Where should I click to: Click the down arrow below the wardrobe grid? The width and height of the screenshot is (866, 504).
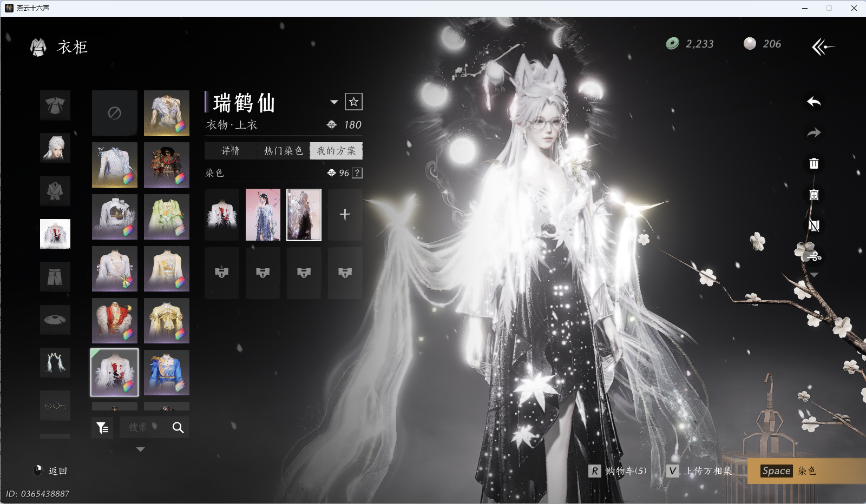pos(140,449)
